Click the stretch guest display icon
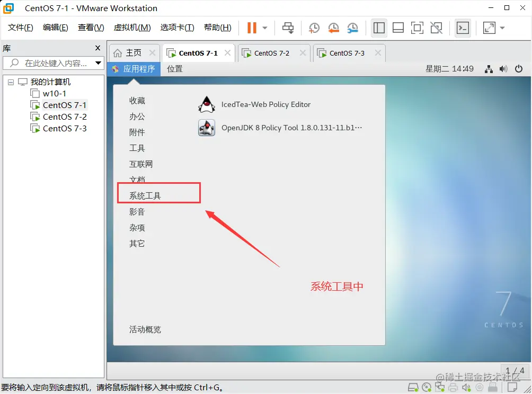 click(x=489, y=28)
